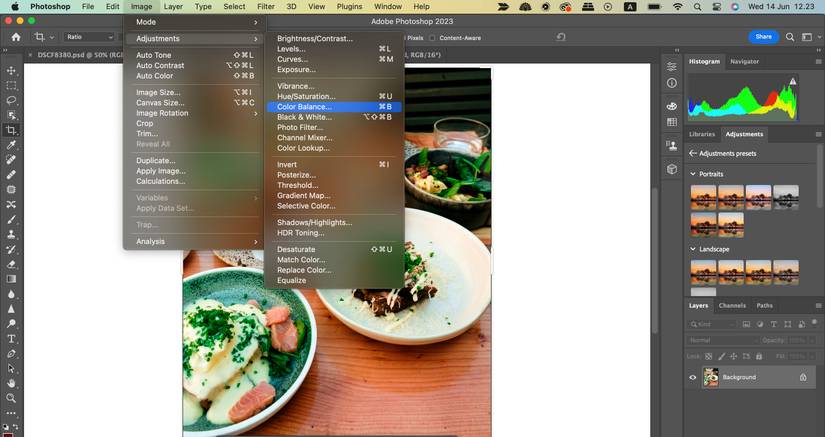Expand the Image Rotation submenu
The width and height of the screenshot is (825, 437).
195,113
